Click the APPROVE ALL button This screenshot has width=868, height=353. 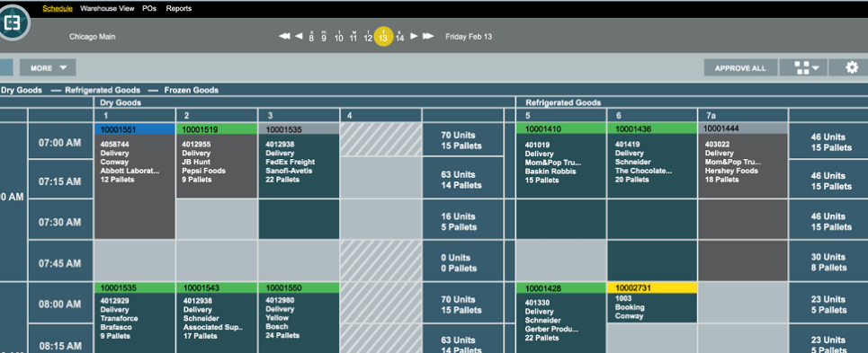(740, 68)
